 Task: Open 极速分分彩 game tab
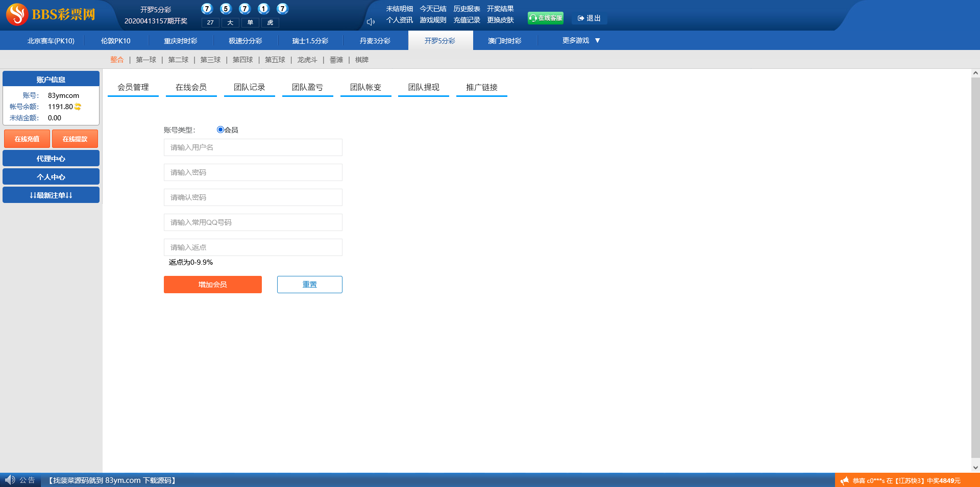[246, 41]
